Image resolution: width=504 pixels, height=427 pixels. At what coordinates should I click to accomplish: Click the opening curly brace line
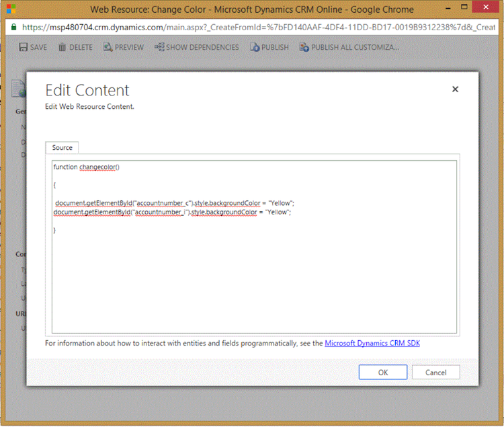tap(54, 185)
